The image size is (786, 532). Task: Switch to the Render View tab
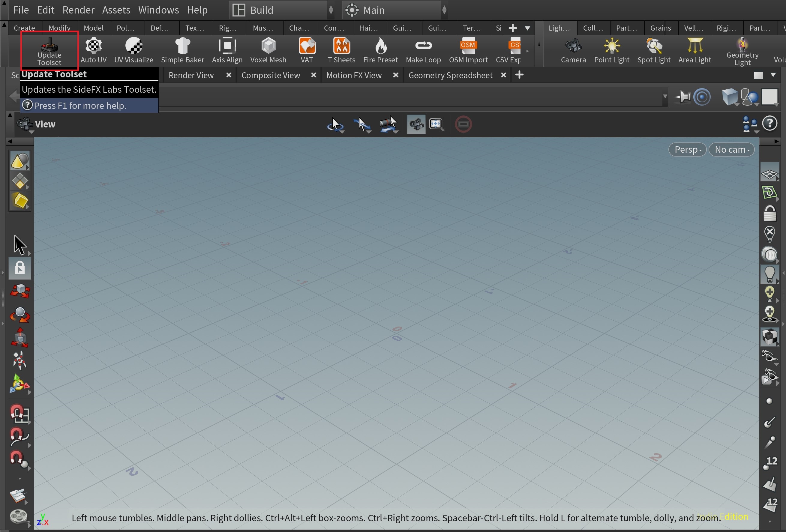[x=191, y=75]
